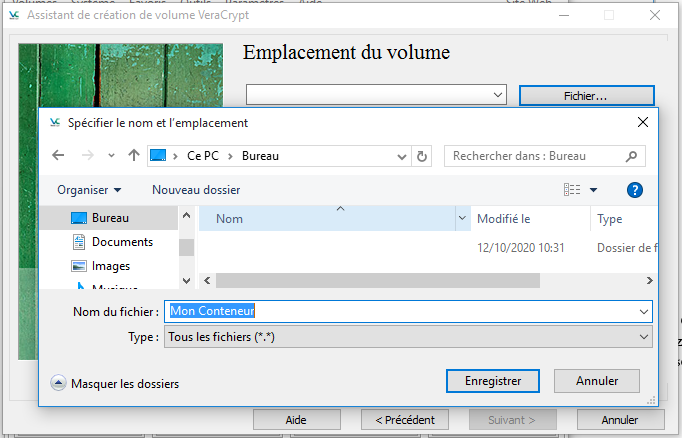The image size is (682, 438).
Task: Open the Nom column filter dropdown
Action: [462, 218]
